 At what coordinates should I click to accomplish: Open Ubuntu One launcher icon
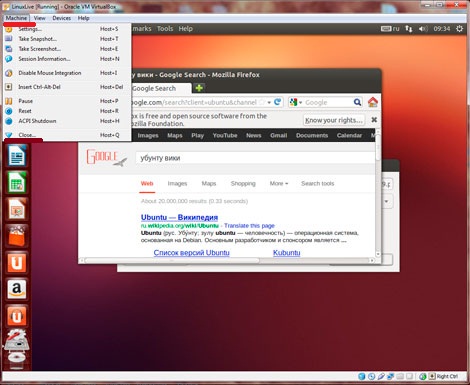point(17,262)
